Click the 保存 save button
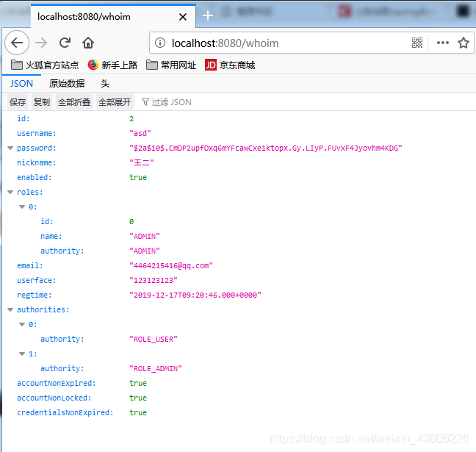Screen dimensions: 476x452 pos(18,102)
